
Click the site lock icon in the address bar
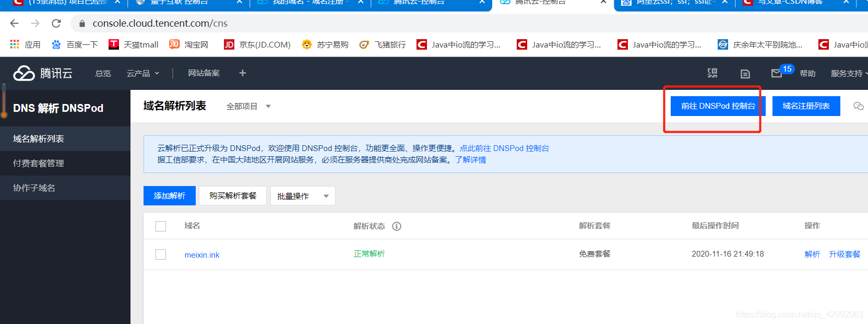pos(82,24)
